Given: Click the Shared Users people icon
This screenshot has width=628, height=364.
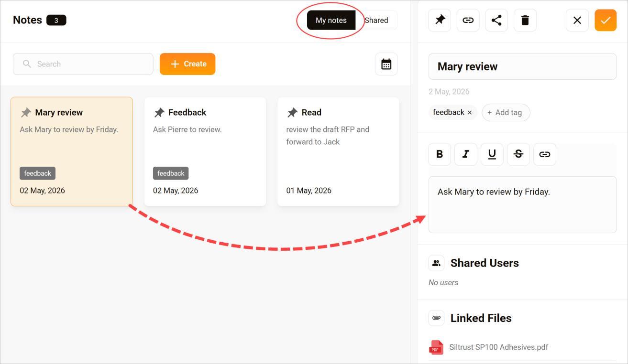Looking at the screenshot, I should pyautogui.click(x=436, y=263).
